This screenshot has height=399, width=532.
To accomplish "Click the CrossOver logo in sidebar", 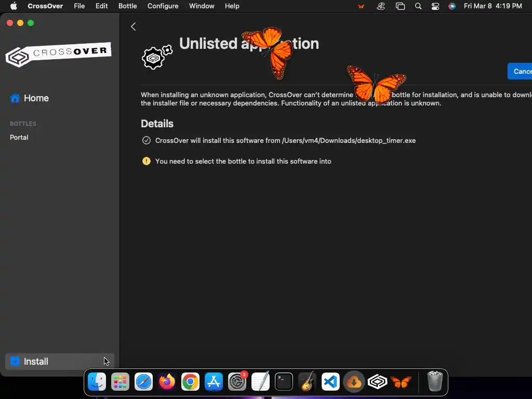I will coord(58,54).
